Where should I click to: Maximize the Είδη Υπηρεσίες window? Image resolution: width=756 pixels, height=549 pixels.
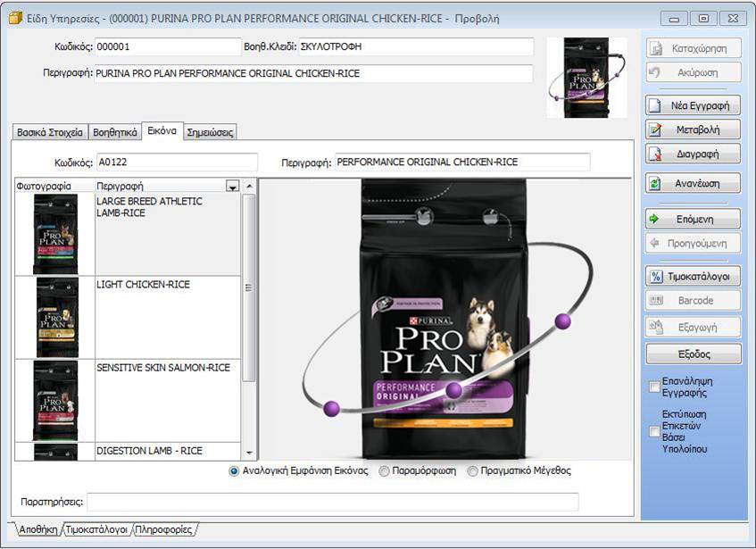click(703, 19)
